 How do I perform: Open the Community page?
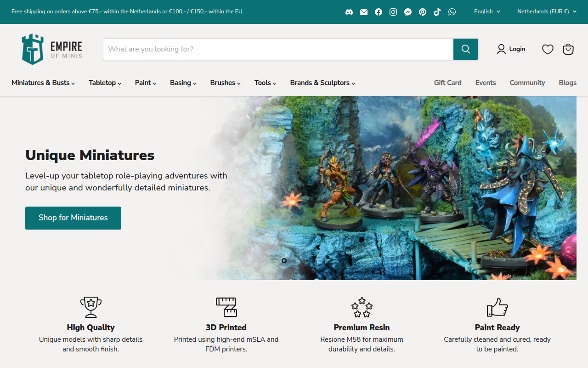coord(527,83)
